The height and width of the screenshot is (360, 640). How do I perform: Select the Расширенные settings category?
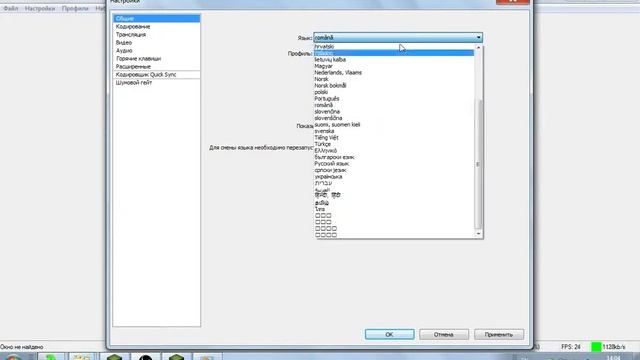157,67
